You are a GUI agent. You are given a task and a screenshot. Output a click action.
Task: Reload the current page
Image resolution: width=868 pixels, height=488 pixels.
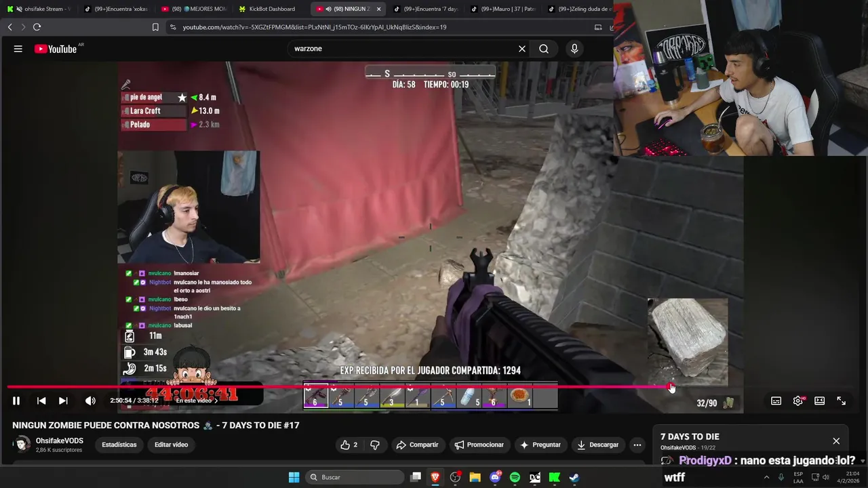click(x=37, y=27)
